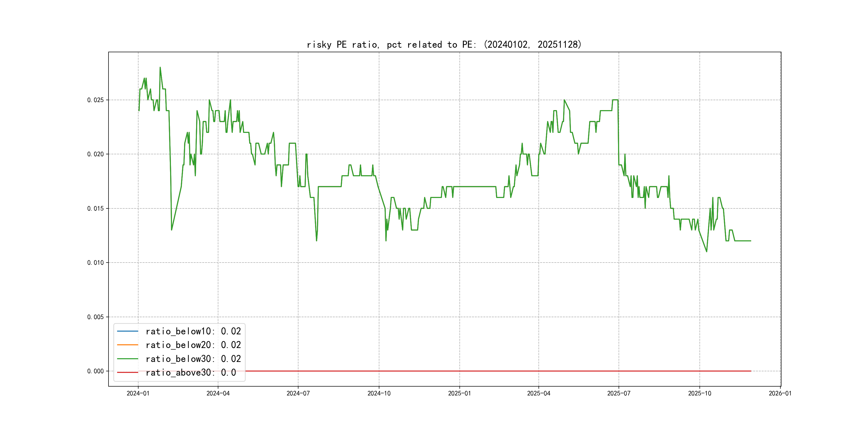Screen dimensions: 868x434
Task: Click the 2024-01 x-axis label
Action: 138,394
